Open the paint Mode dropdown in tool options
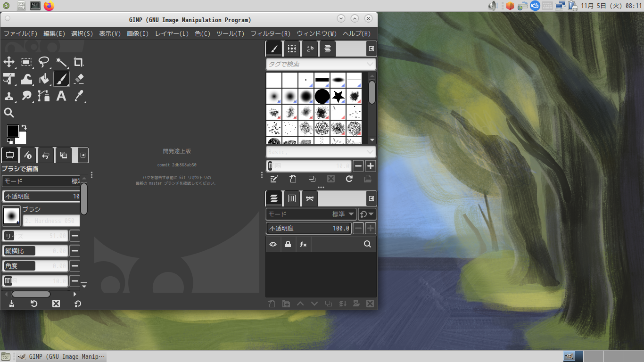This screenshot has width=644, height=362. click(41, 181)
